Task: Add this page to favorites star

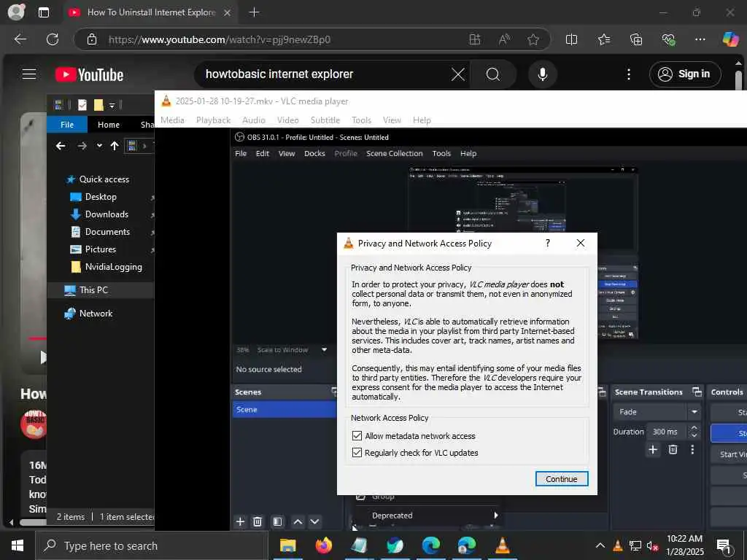Action: point(533,39)
